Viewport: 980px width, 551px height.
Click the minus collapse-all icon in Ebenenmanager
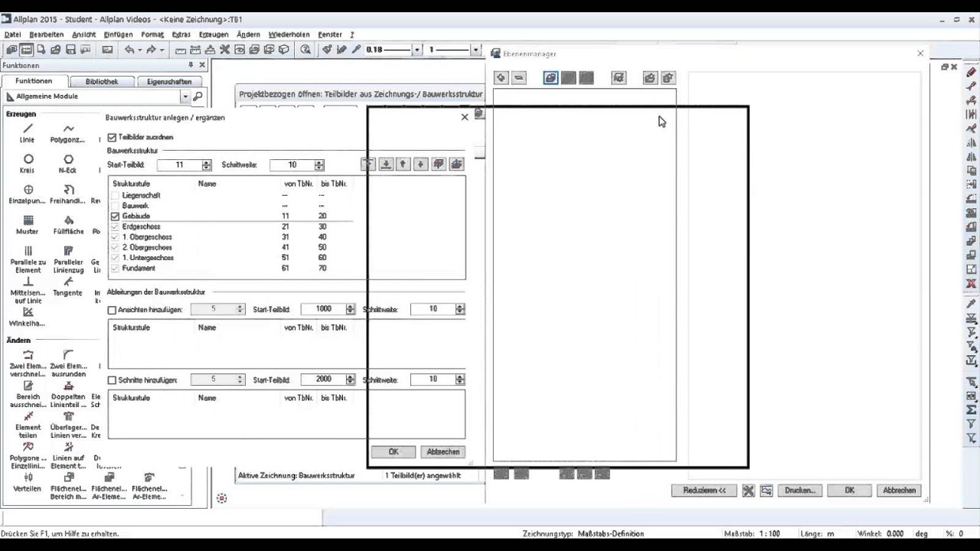pyautogui.click(x=518, y=77)
